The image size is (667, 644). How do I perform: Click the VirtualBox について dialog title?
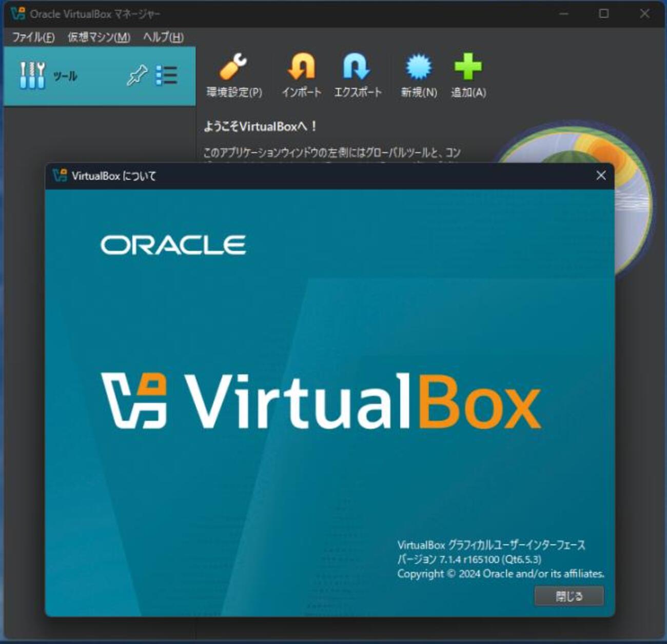point(113,176)
